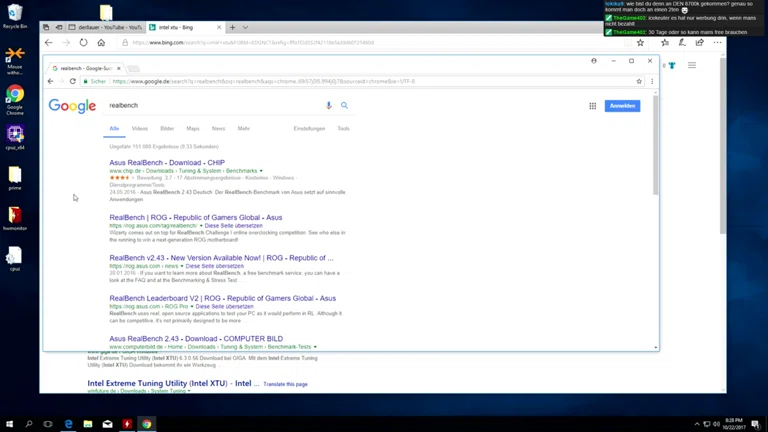
Task: Open the Google apps grid
Action: 593,106
